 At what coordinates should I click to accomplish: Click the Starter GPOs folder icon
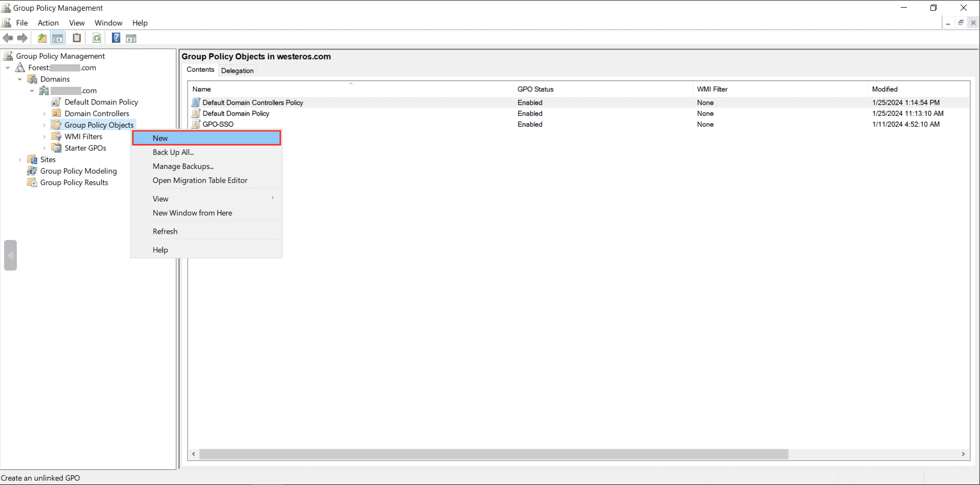(x=56, y=148)
